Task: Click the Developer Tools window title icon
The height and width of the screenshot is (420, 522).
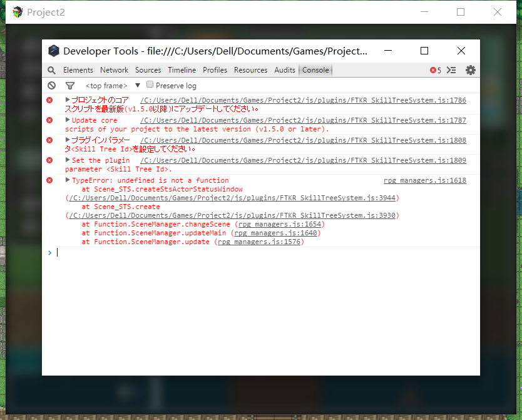Action: click(x=54, y=51)
